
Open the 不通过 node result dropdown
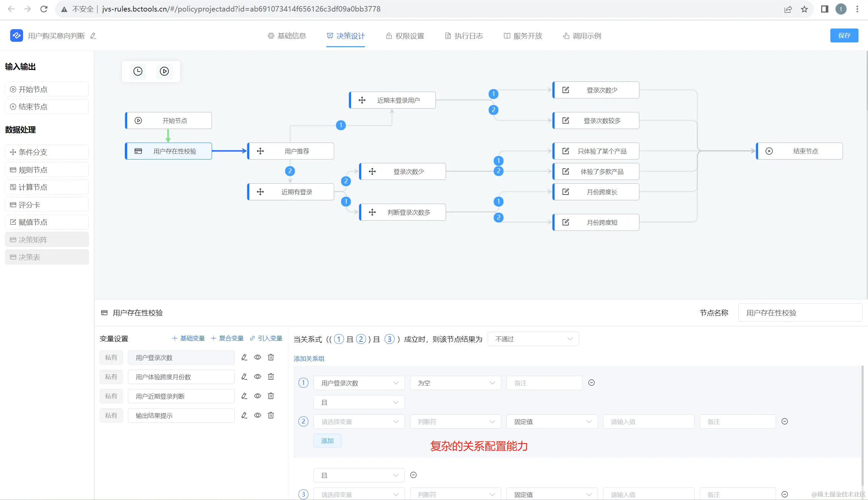(x=533, y=339)
